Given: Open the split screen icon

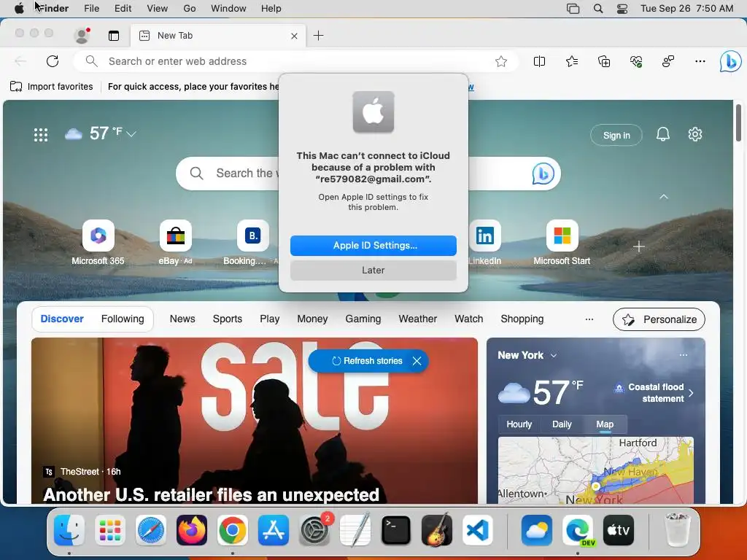Looking at the screenshot, I should (539, 61).
